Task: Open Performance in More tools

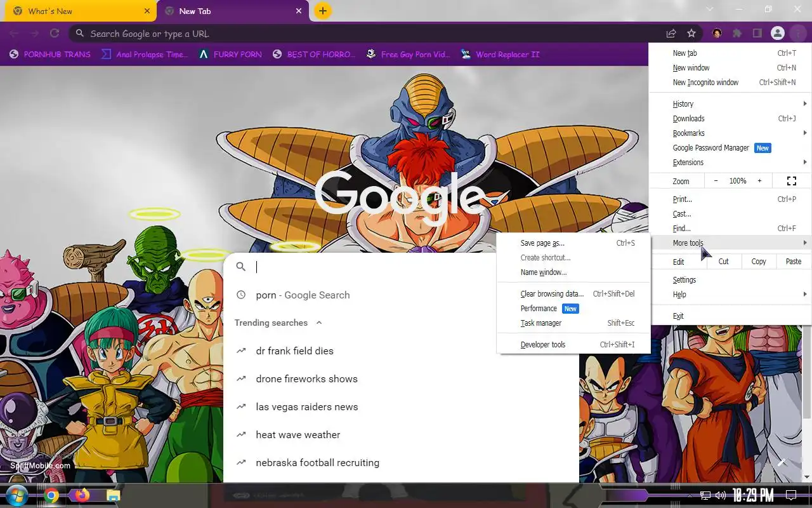Action: pos(573,309)
